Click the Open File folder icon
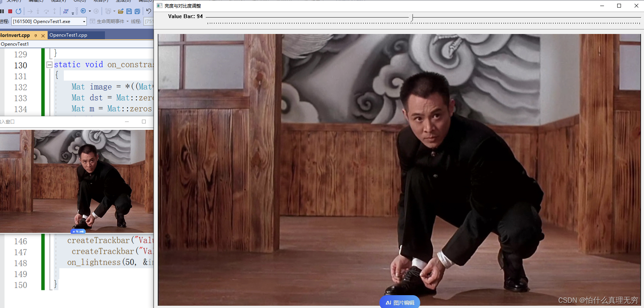 (x=121, y=11)
